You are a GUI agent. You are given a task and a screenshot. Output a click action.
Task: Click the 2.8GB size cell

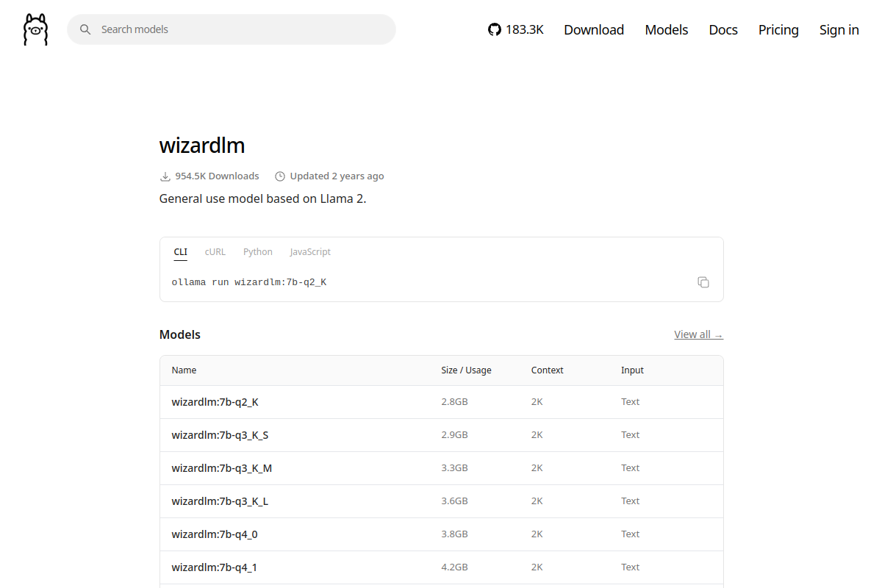point(454,402)
